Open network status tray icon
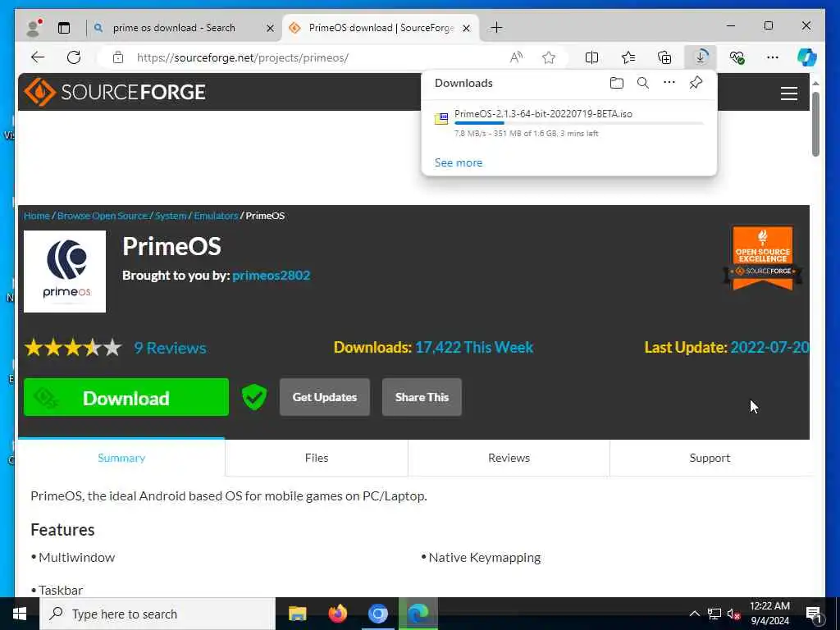This screenshot has height=630, width=840. coord(714,614)
